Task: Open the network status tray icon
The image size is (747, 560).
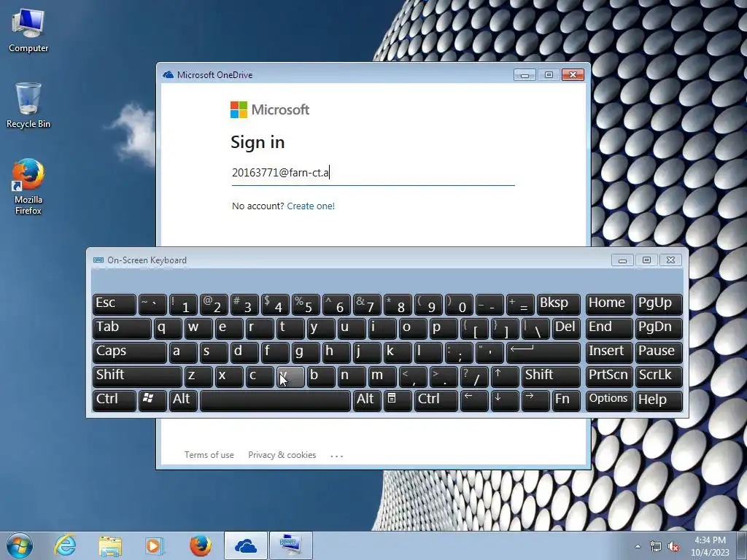Action: point(656,546)
